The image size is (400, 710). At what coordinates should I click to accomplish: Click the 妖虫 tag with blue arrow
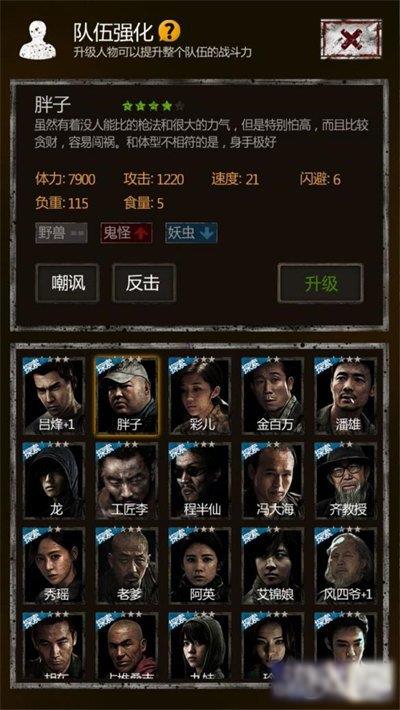click(x=191, y=233)
